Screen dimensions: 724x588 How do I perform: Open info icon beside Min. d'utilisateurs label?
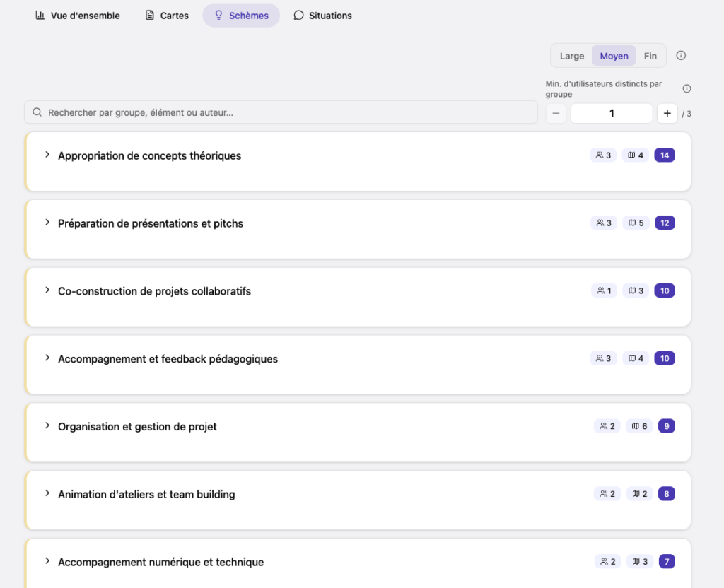(x=687, y=88)
